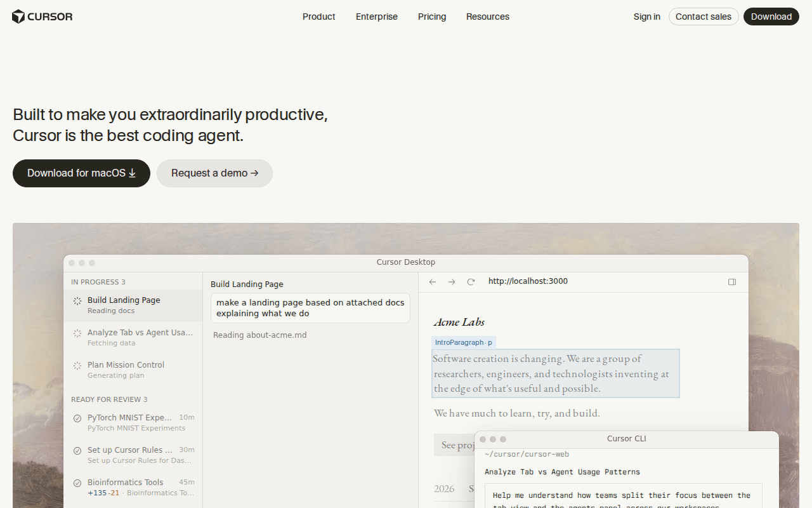
Task: Click the Request a demo button
Action: point(215,173)
